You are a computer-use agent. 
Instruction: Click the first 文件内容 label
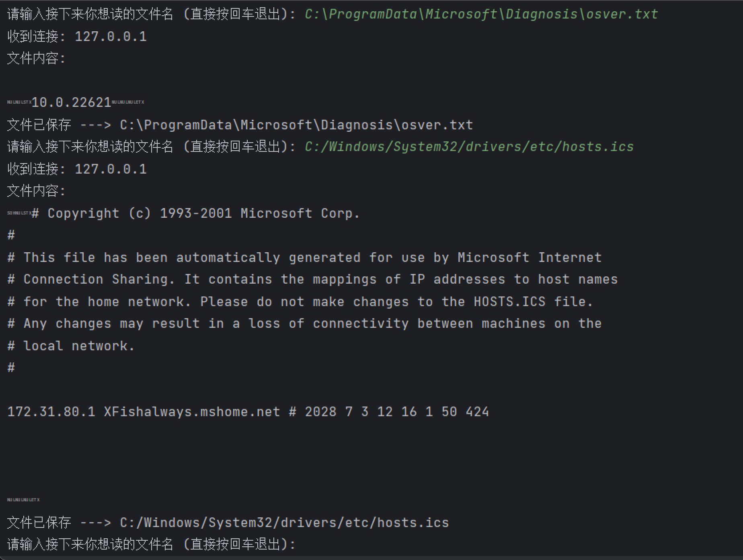36,59
